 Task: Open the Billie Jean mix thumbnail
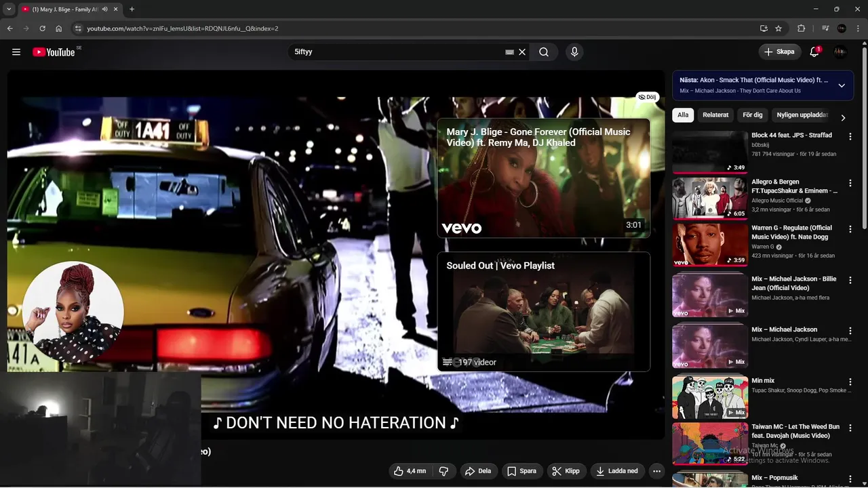(x=710, y=296)
